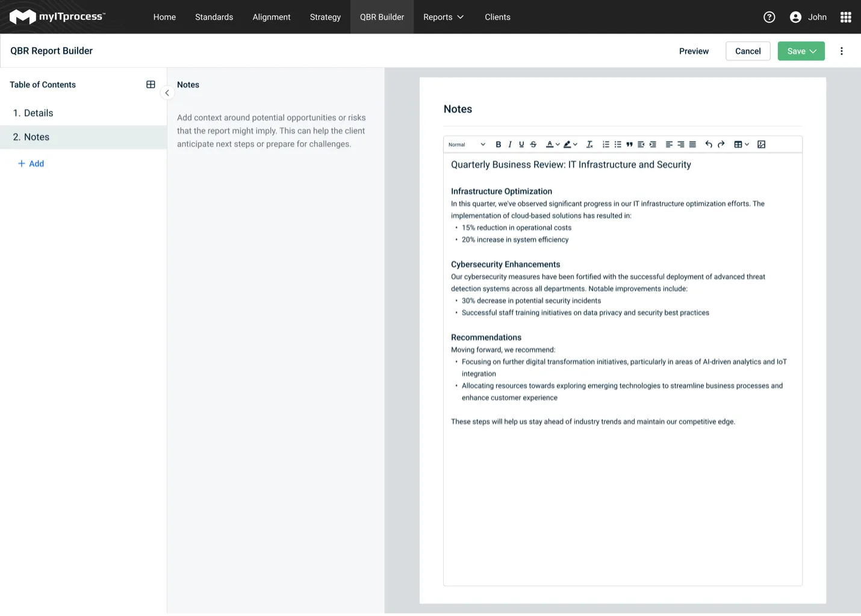
Task: Expand the Reports menu dropdown
Action: coord(443,17)
